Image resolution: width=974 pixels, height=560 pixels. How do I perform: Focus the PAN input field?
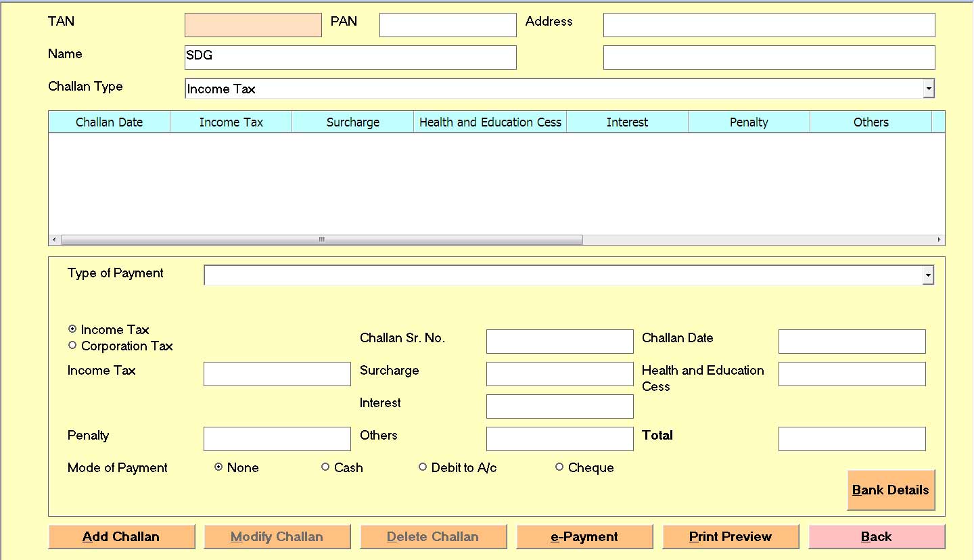pos(448,25)
